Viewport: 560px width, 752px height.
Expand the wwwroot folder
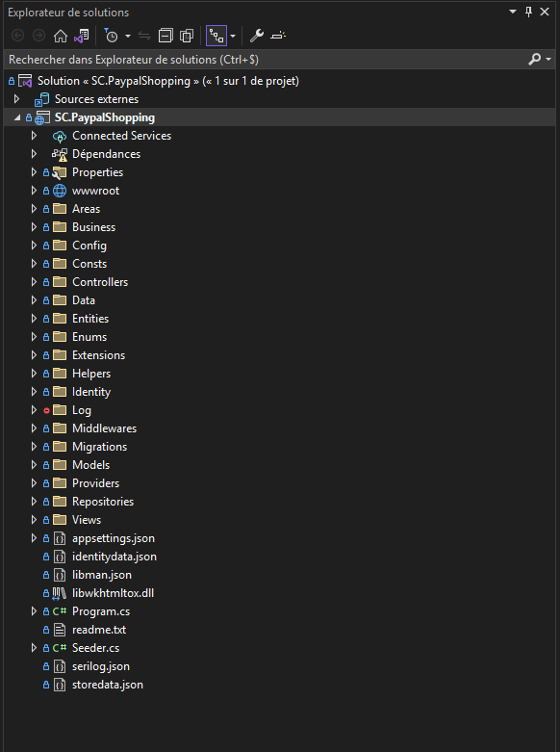click(34, 191)
